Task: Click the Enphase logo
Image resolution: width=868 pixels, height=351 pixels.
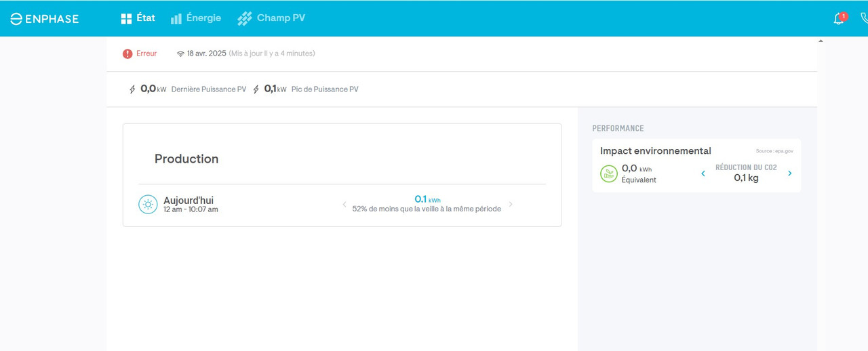Action: (45, 19)
